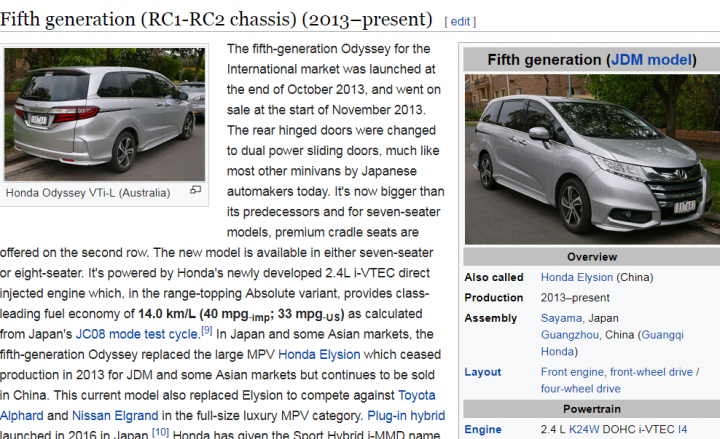Click the Layout label link in infobox

coord(483,372)
